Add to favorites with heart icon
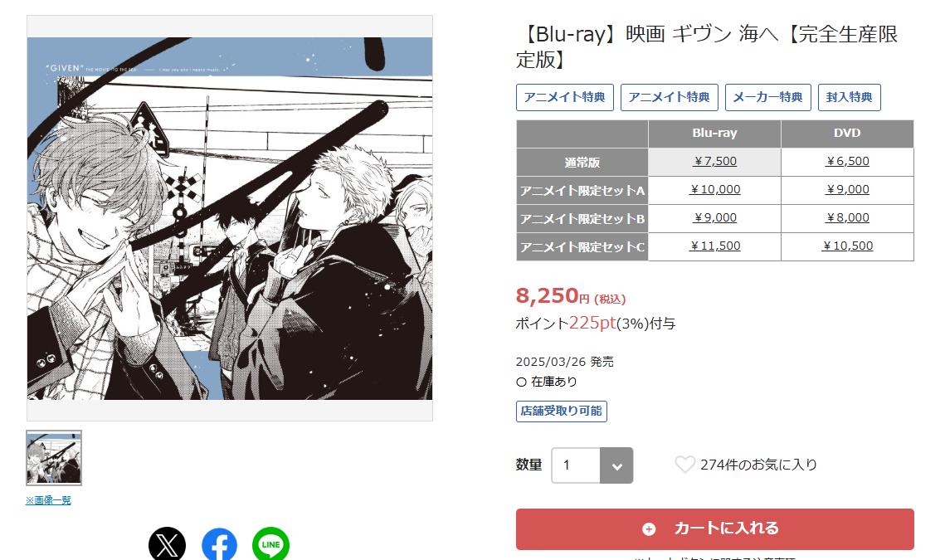This screenshot has width=945, height=560. tap(684, 465)
